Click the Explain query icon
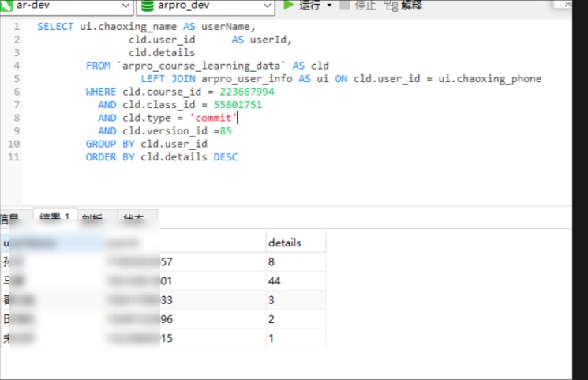 pos(391,6)
